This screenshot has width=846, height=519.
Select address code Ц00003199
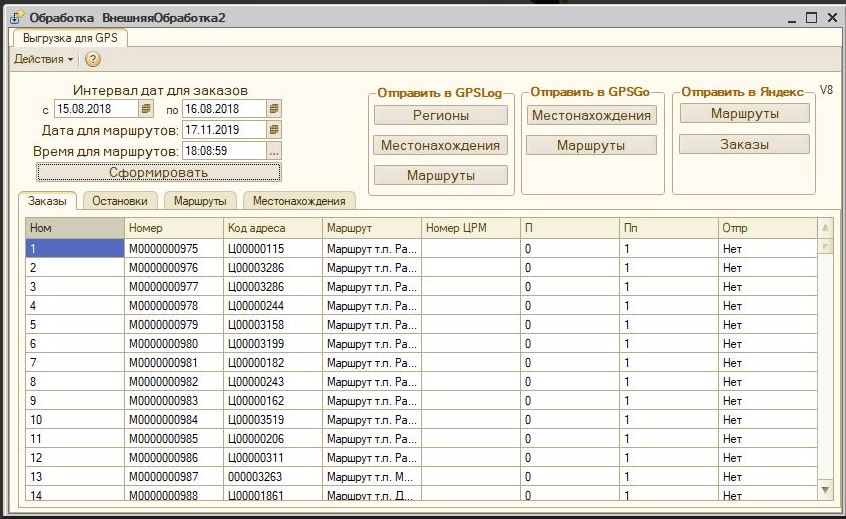(x=272, y=344)
